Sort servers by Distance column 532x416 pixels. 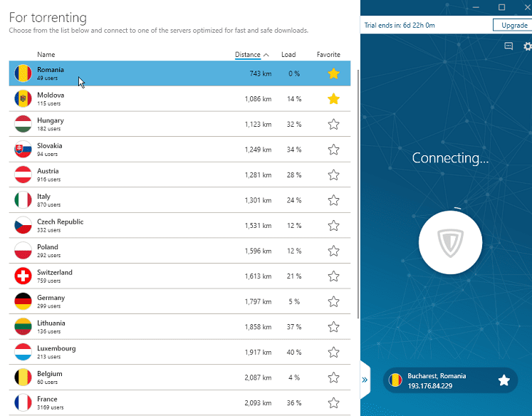(x=248, y=55)
